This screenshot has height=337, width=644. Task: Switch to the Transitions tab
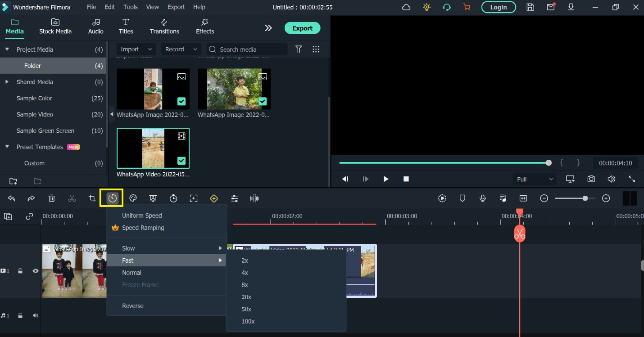pos(164,27)
